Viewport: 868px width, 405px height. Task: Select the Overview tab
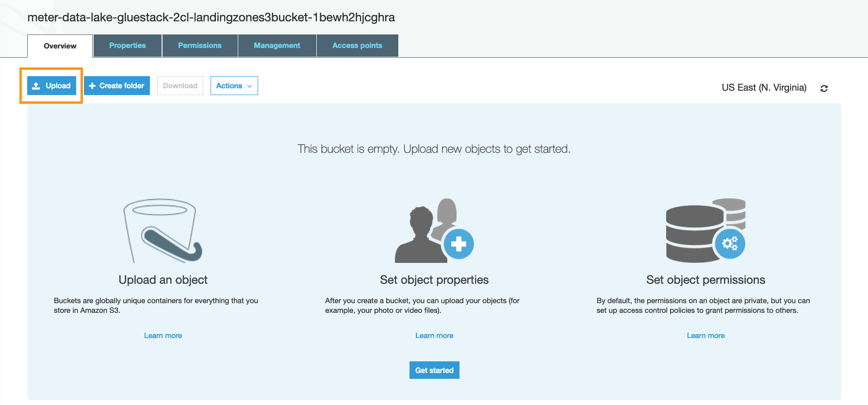point(60,46)
